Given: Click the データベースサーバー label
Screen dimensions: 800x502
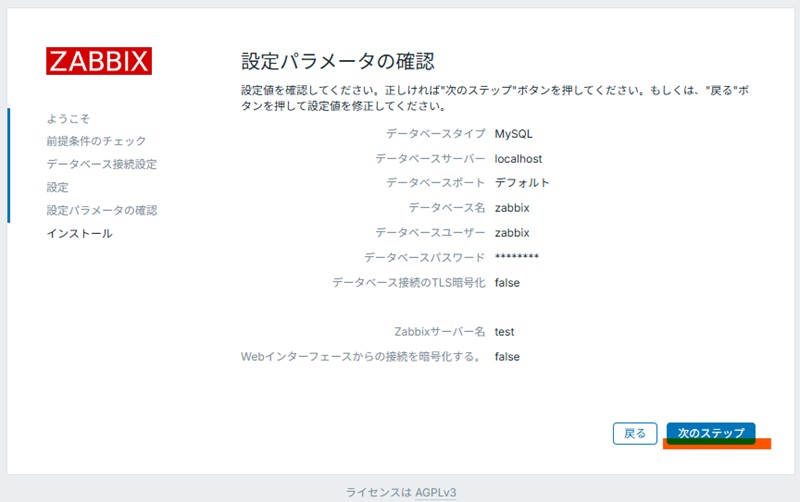Looking at the screenshot, I should (430, 159).
